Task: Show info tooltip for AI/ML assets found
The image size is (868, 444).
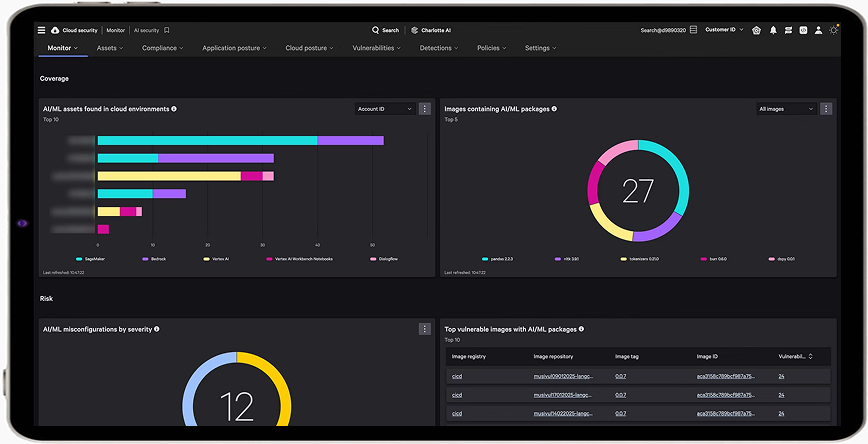Action: pyautogui.click(x=174, y=109)
